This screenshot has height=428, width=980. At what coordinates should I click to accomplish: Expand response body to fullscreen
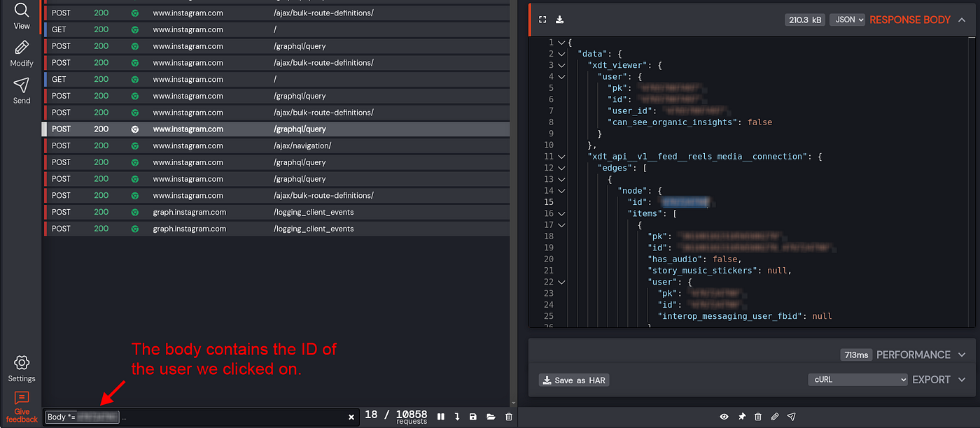tap(542, 20)
